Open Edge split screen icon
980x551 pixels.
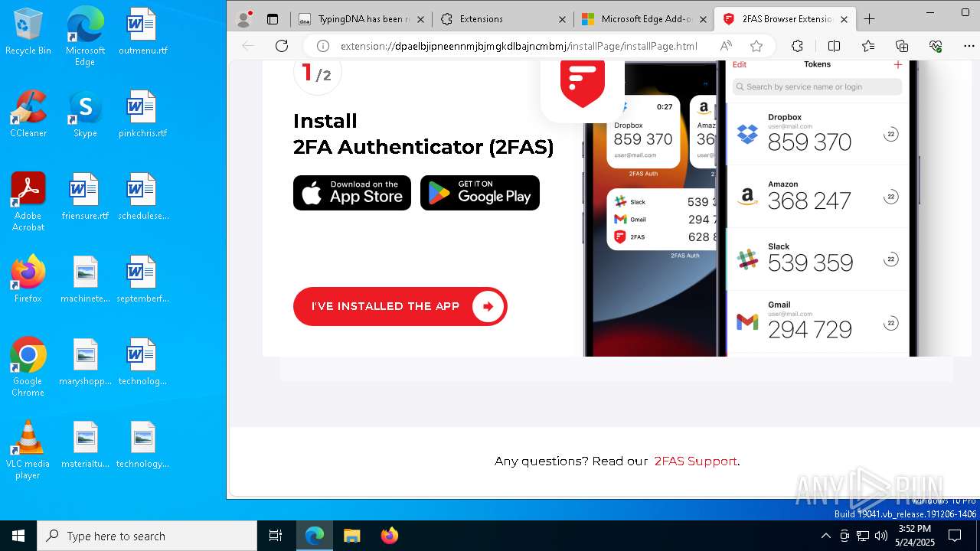(x=834, y=46)
